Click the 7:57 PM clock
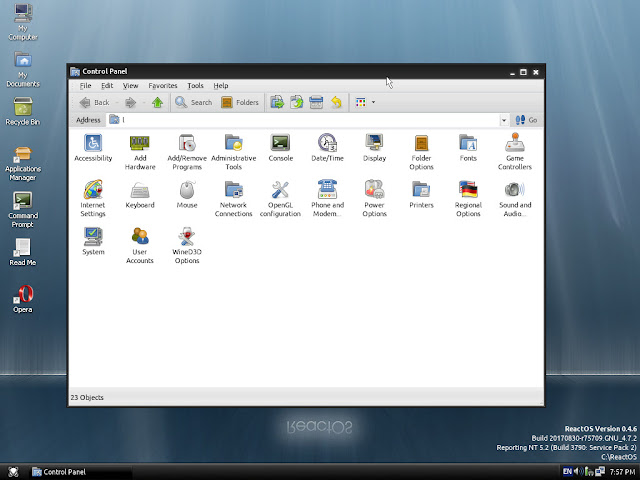640x480 pixels. (622, 472)
